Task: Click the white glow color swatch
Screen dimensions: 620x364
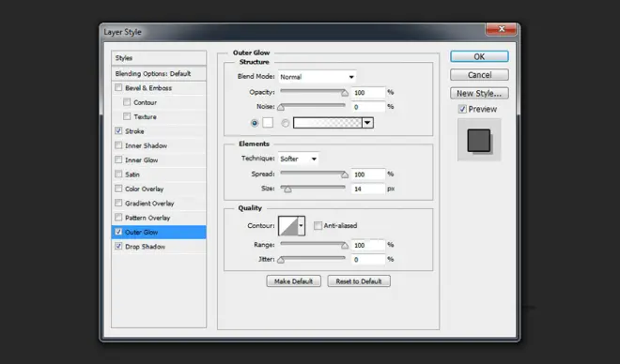Action: pyautogui.click(x=268, y=123)
